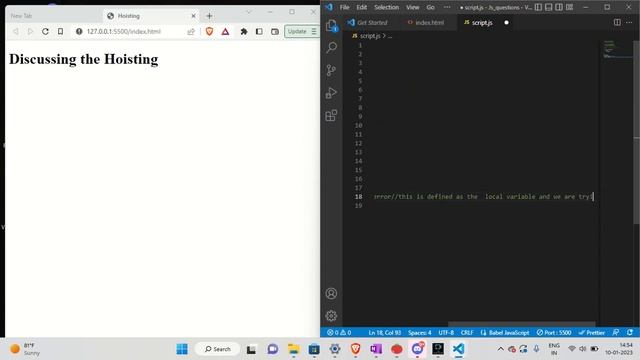The image size is (640, 360).
Task: Toggle the browser sidebar panel
Action: coord(259,31)
